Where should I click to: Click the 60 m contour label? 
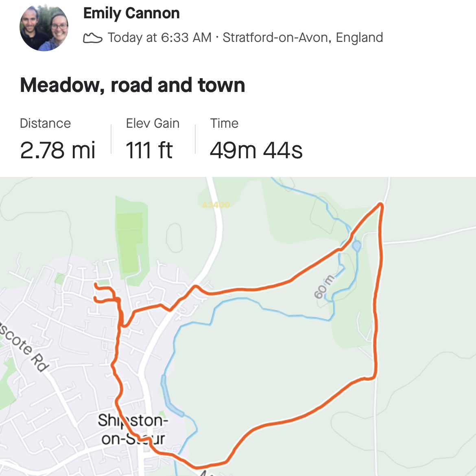click(x=324, y=286)
